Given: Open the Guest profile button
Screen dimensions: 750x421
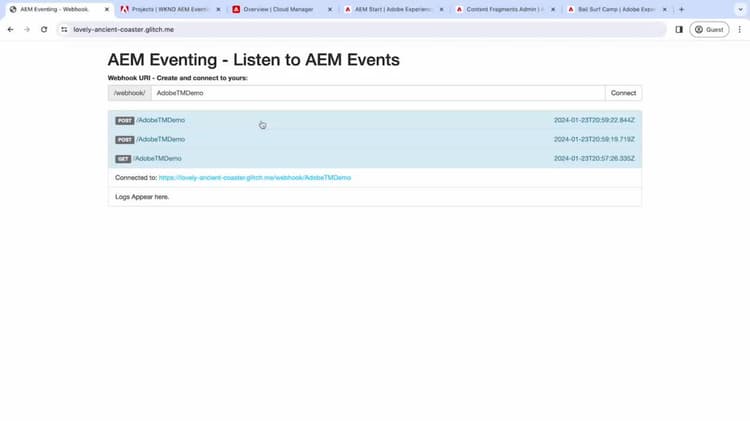Looking at the screenshot, I should pyautogui.click(x=709, y=30).
